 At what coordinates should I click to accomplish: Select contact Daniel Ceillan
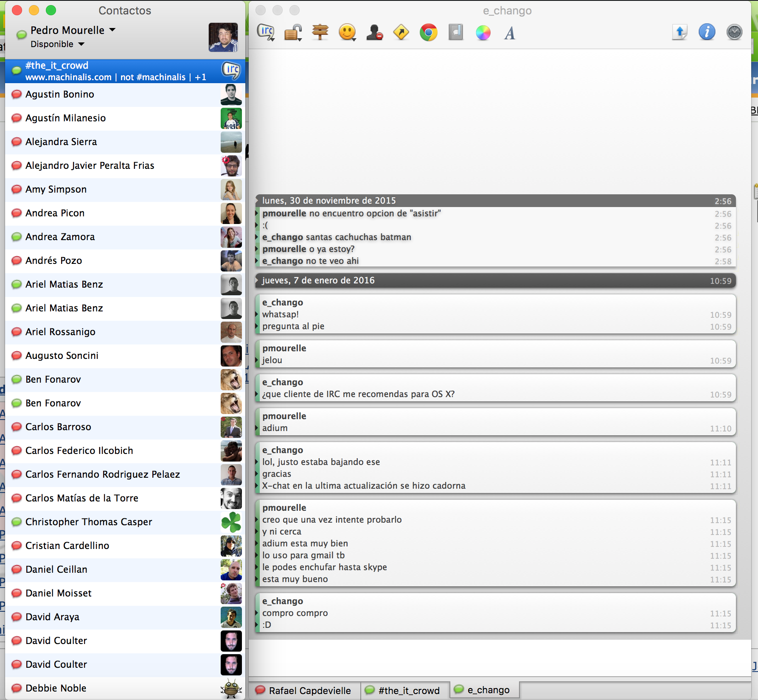coord(125,569)
